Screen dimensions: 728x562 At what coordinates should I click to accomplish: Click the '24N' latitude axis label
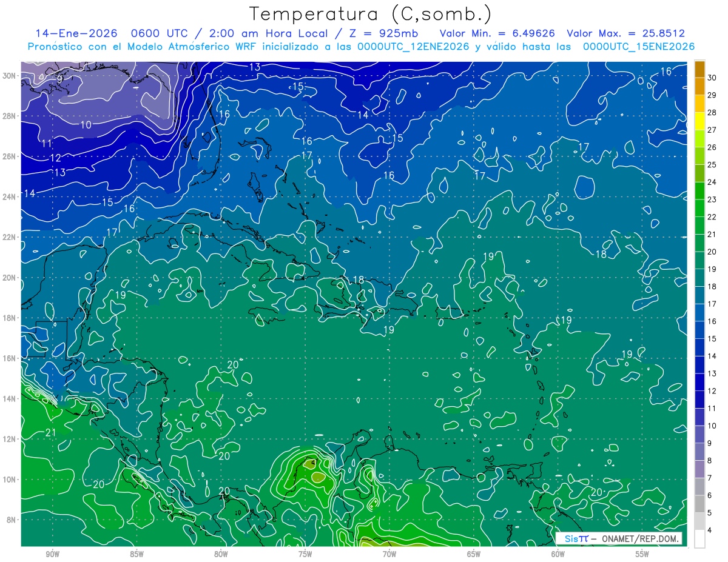10,196
